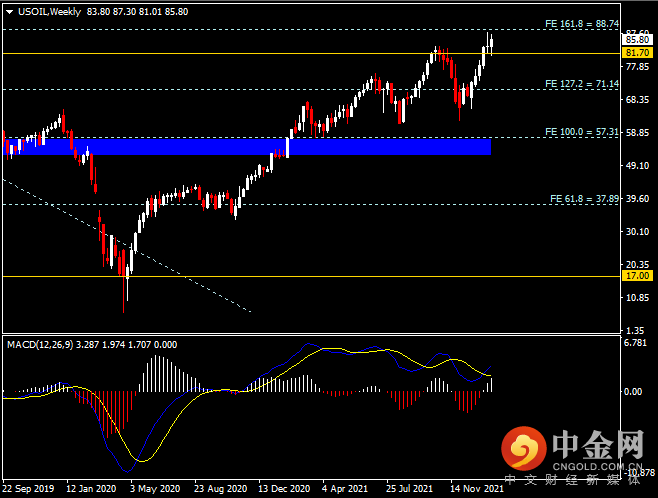
Task: Select the FE 127.2 = 71.14 label
Action: point(582,84)
